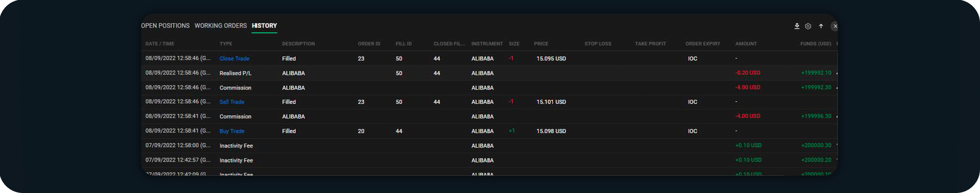Open the Buy Trade link

pyautogui.click(x=232, y=131)
